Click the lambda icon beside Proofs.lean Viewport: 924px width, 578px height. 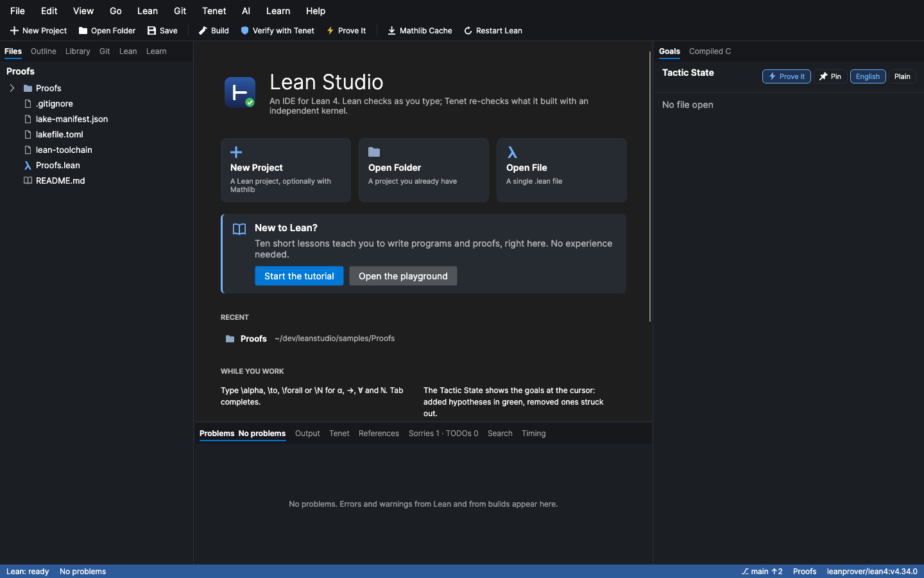click(x=28, y=166)
